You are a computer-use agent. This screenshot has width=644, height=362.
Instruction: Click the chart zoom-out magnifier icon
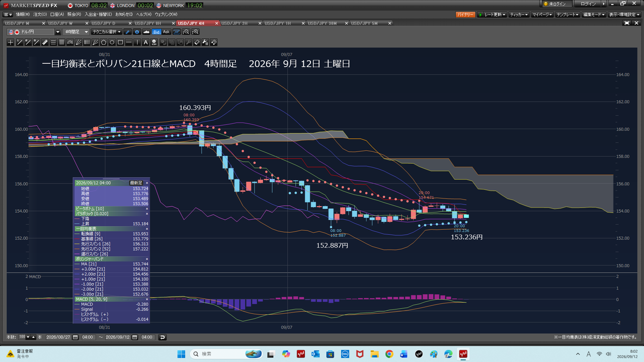click(x=186, y=32)
